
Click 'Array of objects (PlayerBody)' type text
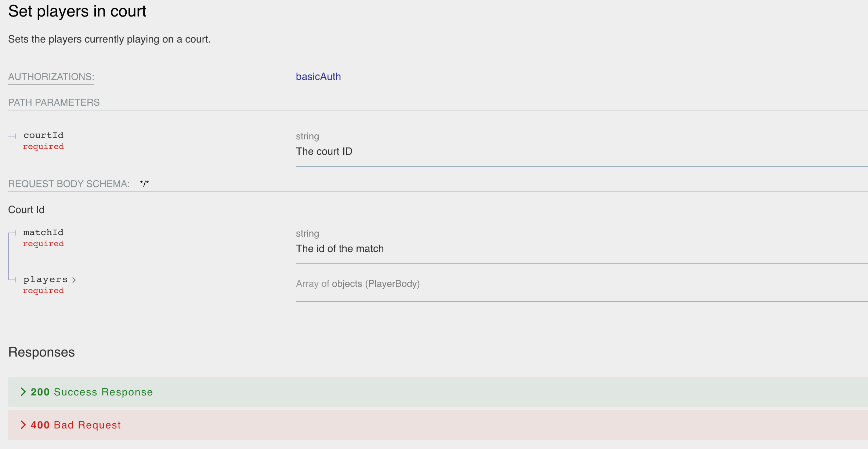coord(358,284)
